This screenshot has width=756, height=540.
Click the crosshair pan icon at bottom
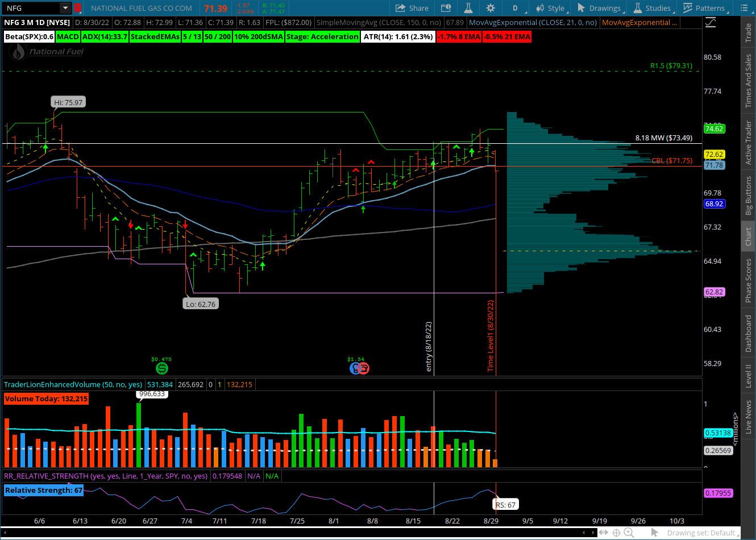point(616,533)
